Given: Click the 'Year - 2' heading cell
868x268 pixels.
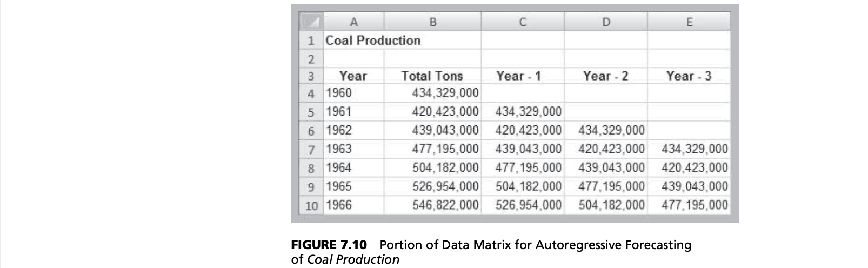Looking at the screenshot, I should coord(605,76).
